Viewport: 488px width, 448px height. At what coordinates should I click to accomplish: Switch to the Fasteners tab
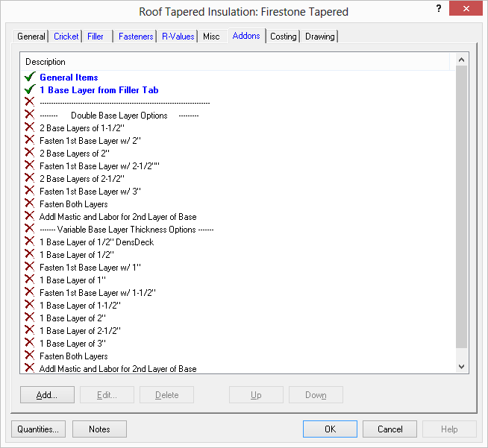137,36
